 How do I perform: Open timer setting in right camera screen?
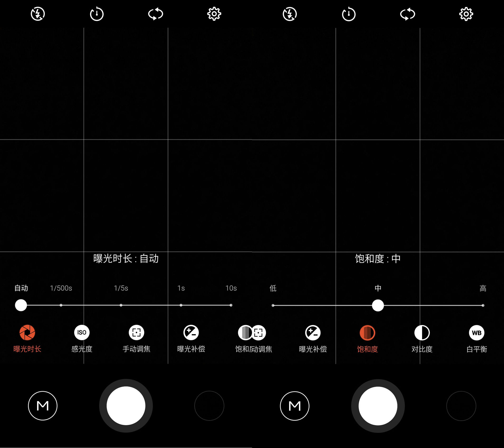pyautogui.click(x=349, y=14)
